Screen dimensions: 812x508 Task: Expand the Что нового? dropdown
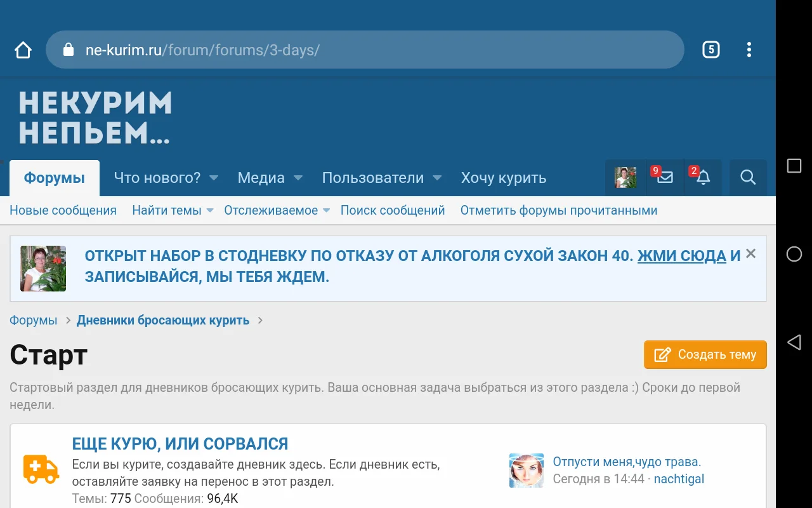(x=165, y=178)
